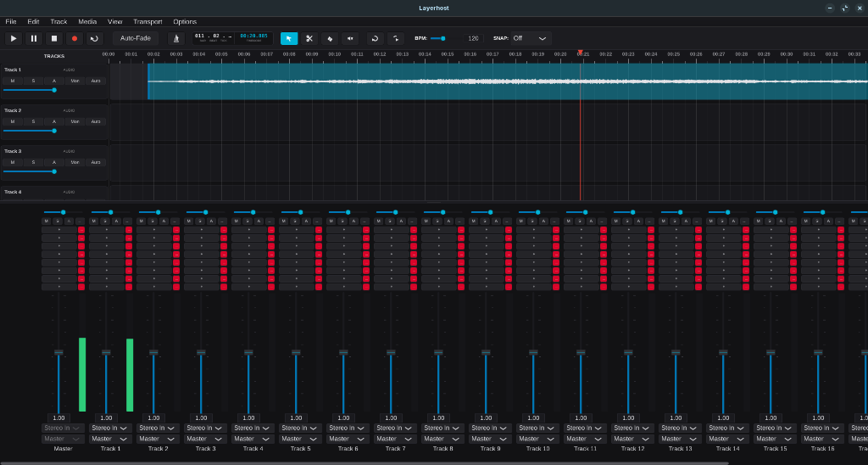Click Mon button on Track 1
868x465 pixels.
pos(75,81)
